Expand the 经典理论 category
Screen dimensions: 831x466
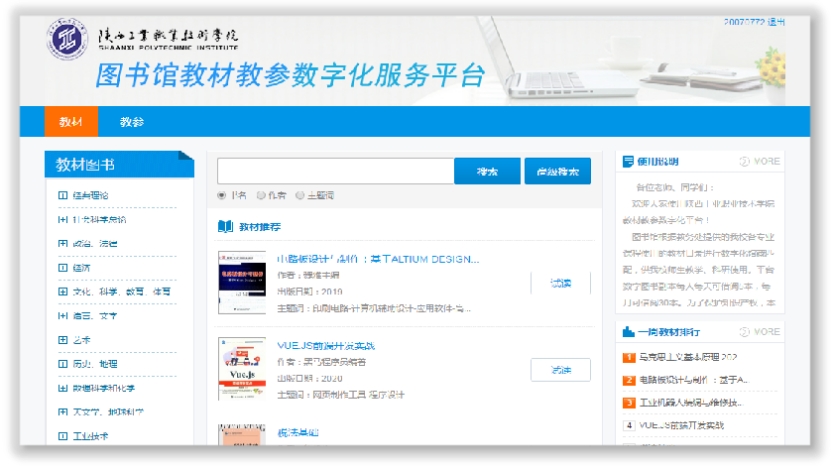click(63, 196)
